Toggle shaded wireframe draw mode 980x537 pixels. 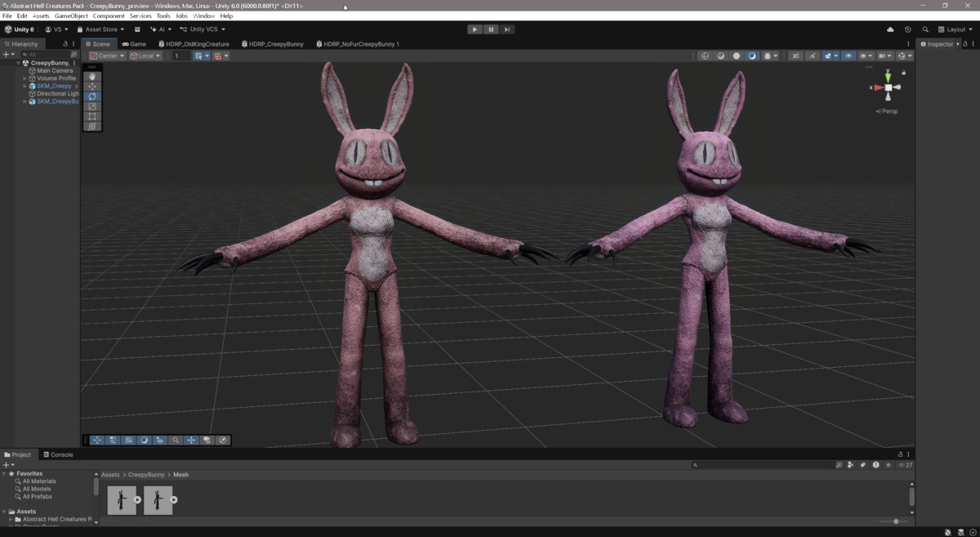click(x=721, y=56)
